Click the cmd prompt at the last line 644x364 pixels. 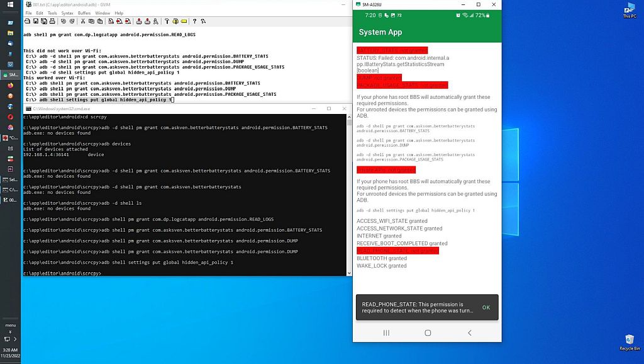point(62,273)
